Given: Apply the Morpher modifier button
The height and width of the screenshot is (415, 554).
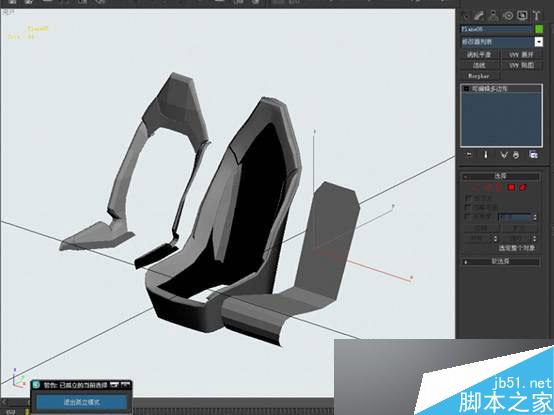Looking at the screenshot, I should [x=479, y=76].
